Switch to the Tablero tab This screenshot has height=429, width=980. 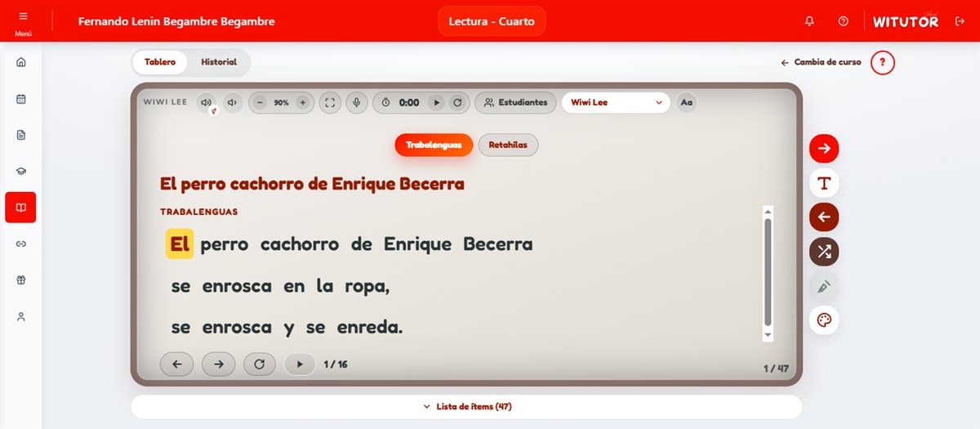[x=160, y=62]
